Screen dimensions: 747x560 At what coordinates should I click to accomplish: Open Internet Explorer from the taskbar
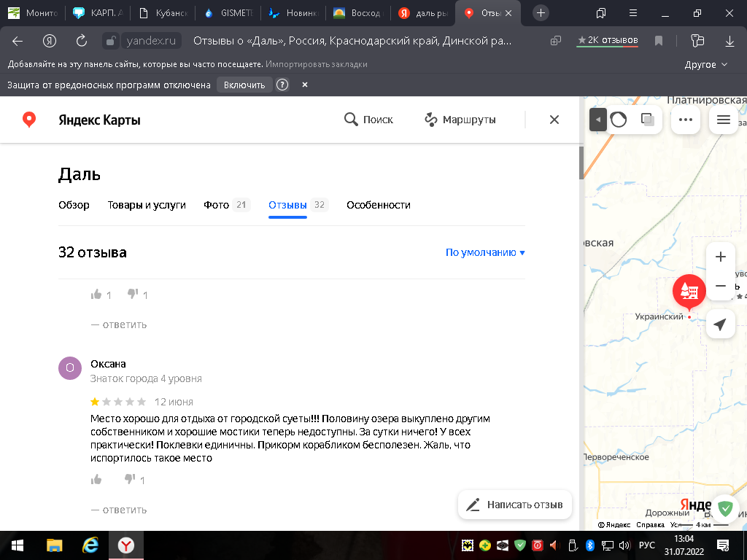pyautogui.click(x=90, y=545)
